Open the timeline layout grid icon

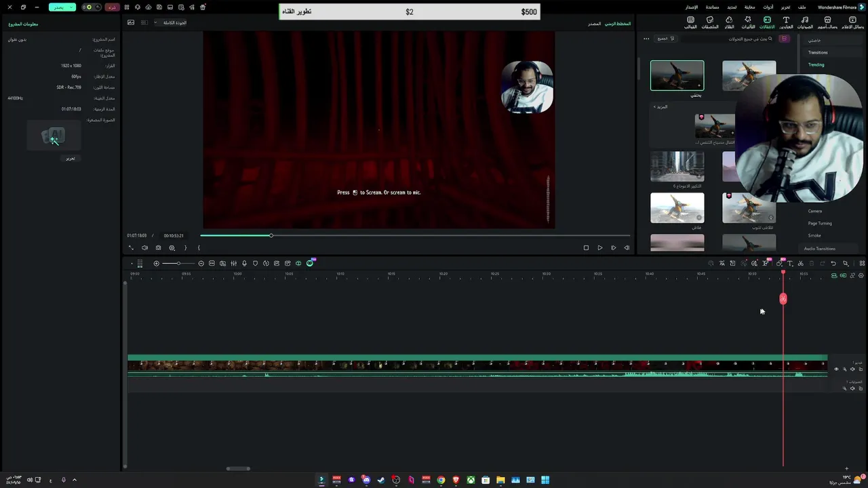[862, 264]
